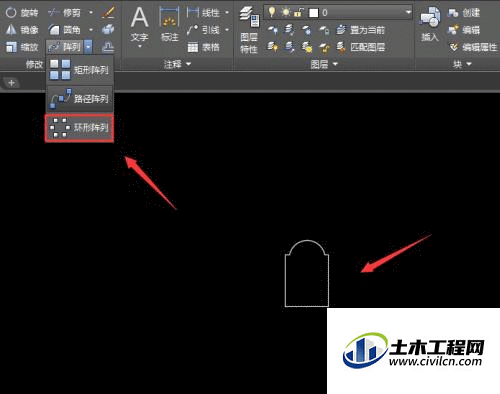Click the Insert (插入) block button
Image resolution: width=500 pixels, height=394 pixels.
pyautogui.click(x=430, y=25)
